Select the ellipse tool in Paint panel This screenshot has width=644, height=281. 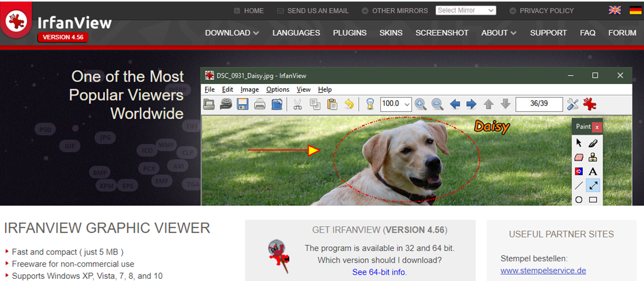pos(579,200)
